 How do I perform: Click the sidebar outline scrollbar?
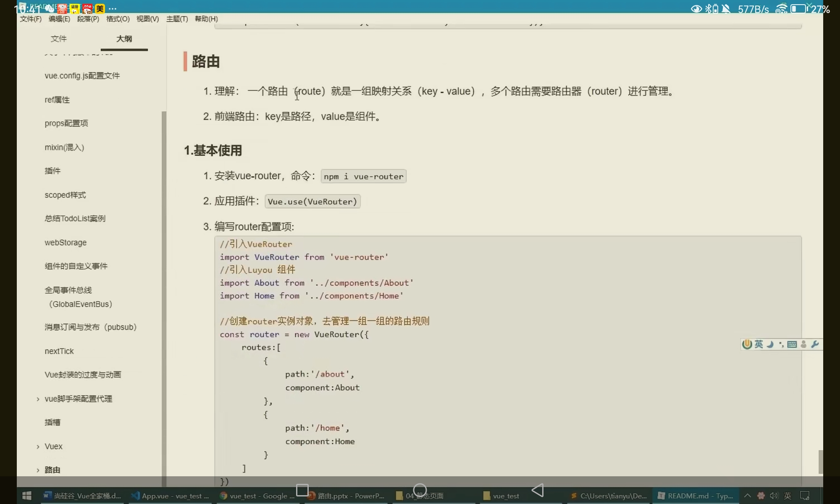click(164, 294)
